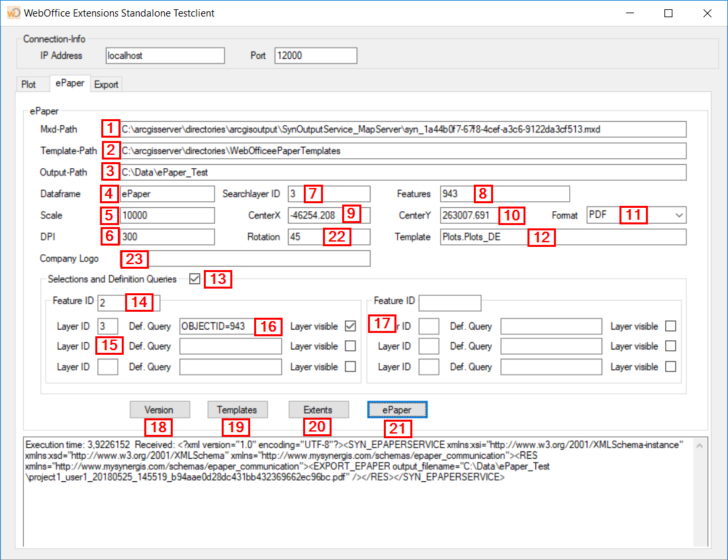The width and height of the screenshot is (728, 560).
Task: Click the Def. Query field containing OBJECTID=943
Action: [x=230, y=326]
